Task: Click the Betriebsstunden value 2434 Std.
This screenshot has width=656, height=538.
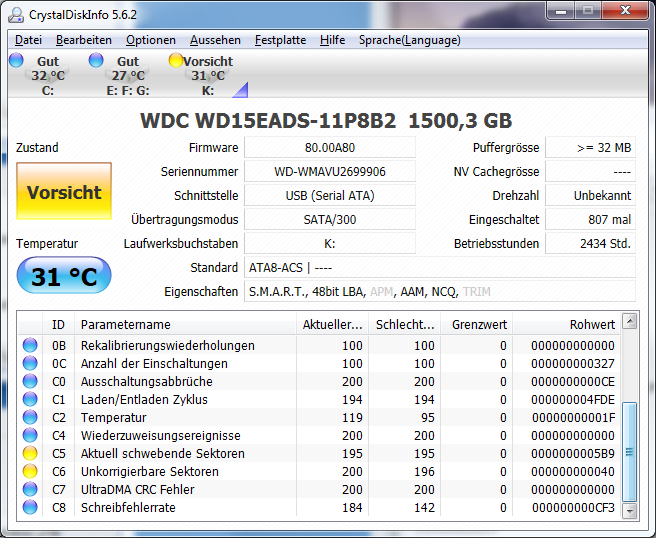Action: click(x=591, y=243)
